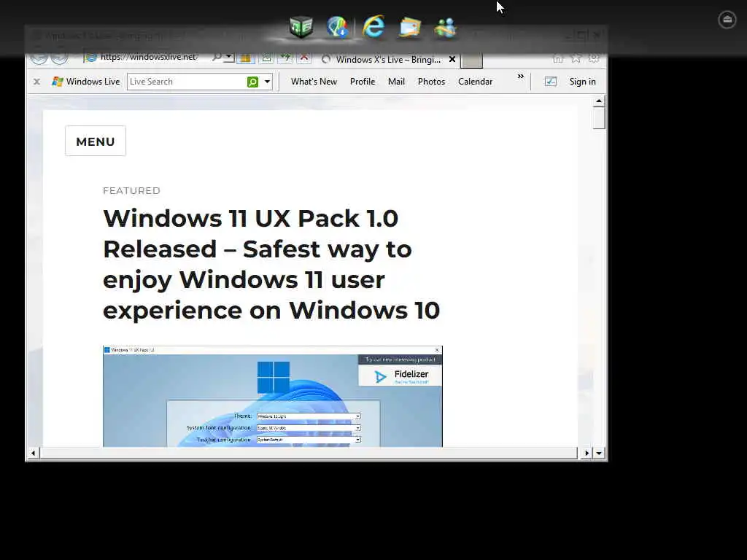The height and width of the screenshot is (560, 747).
Task: Open a new blank tab
Action: (x=472, y=60)
